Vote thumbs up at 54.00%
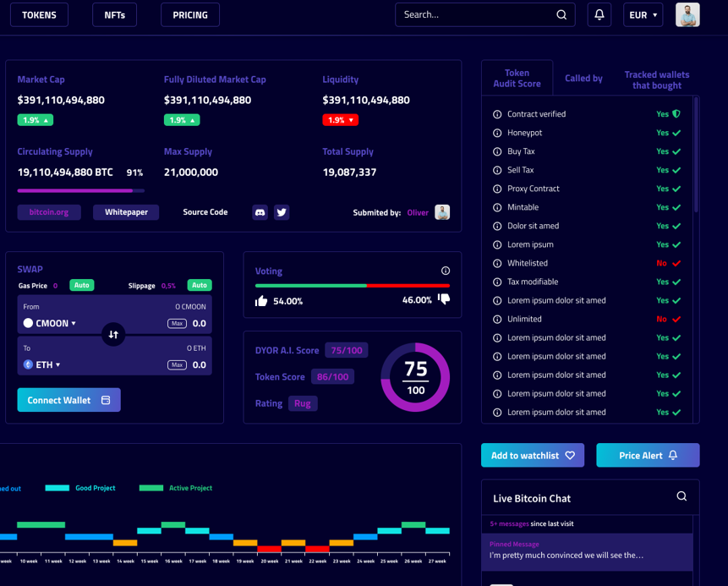728x586 pixels. tap(261, 301)
